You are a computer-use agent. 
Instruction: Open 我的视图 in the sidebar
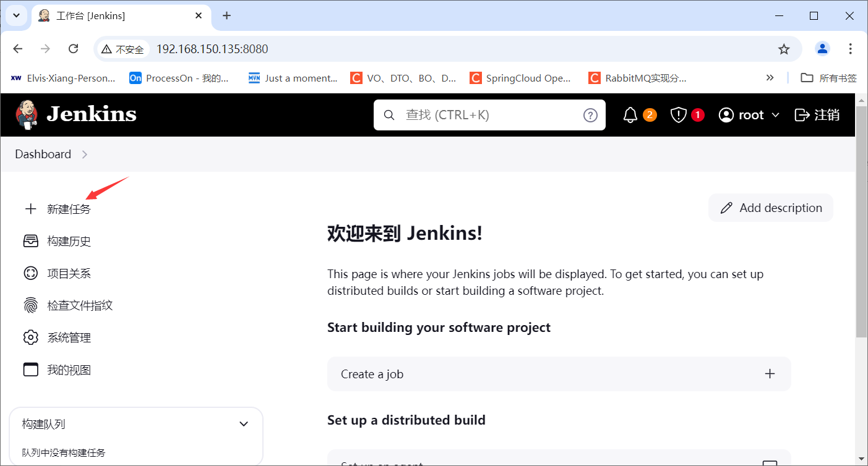tap(68, 370)
